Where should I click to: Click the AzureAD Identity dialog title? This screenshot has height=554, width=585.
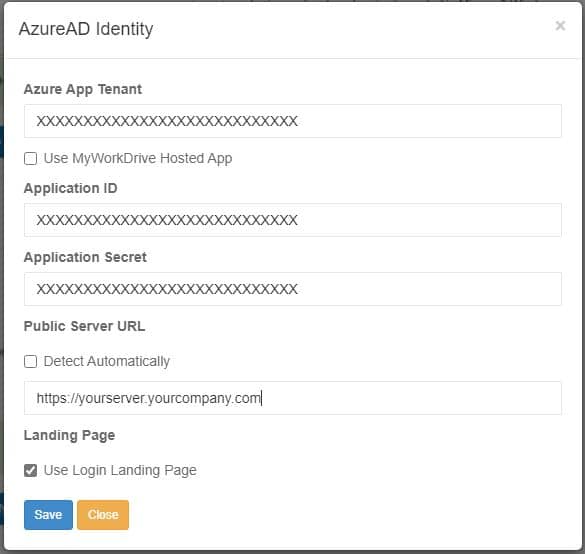(x=86, y=29)
